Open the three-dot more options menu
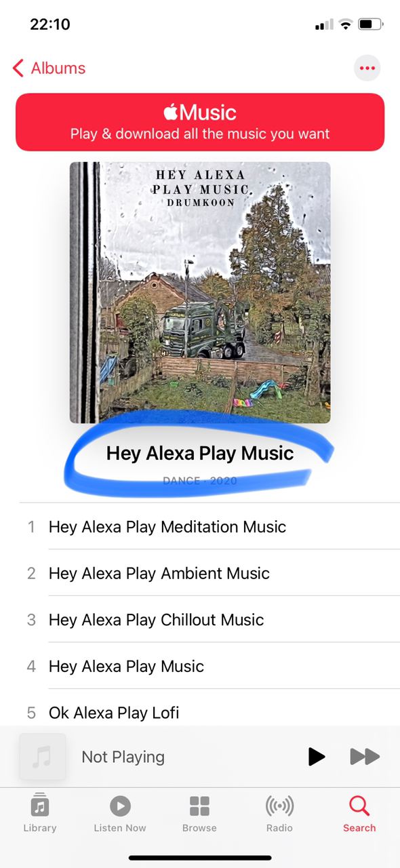400x868 pixels. 367,68
